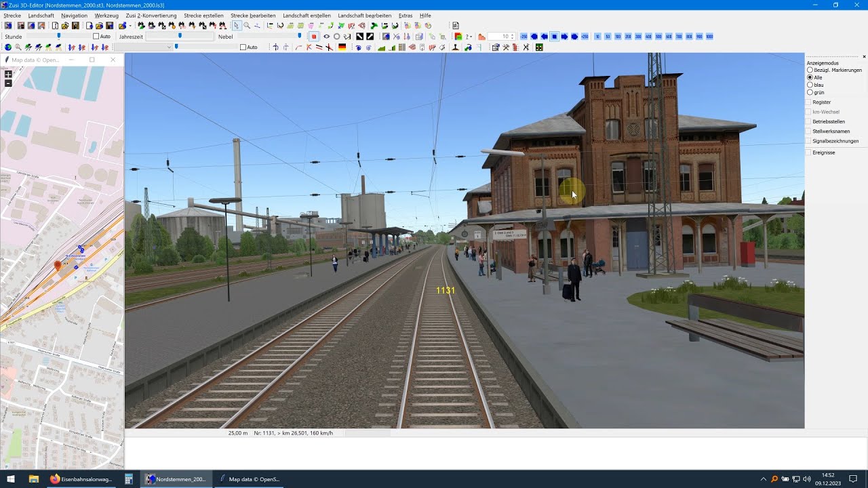Open File Explorer from the taskbar
The image size is (868, 488).
[x=34, y=479]
